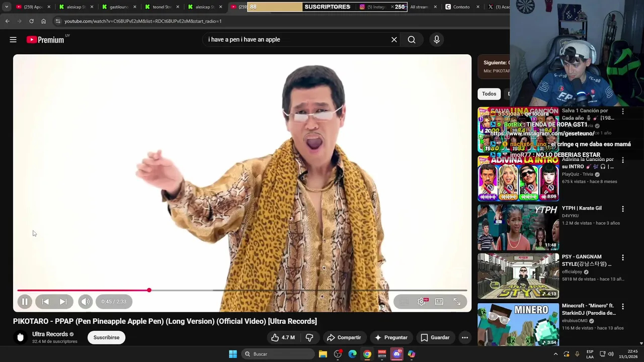The width and height of the screenshot is (644, 362).
Task: Switch to All streams tab
Action: pos(420,7)
